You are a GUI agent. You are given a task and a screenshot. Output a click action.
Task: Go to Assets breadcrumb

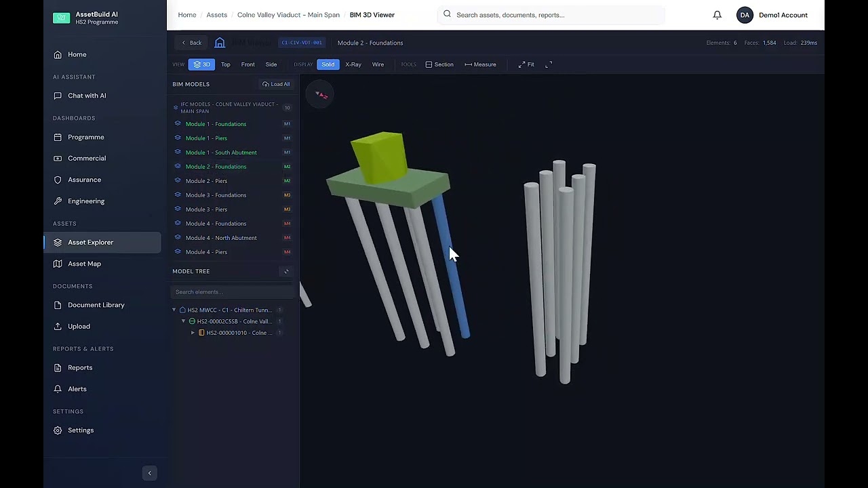(x=216, y=15)
